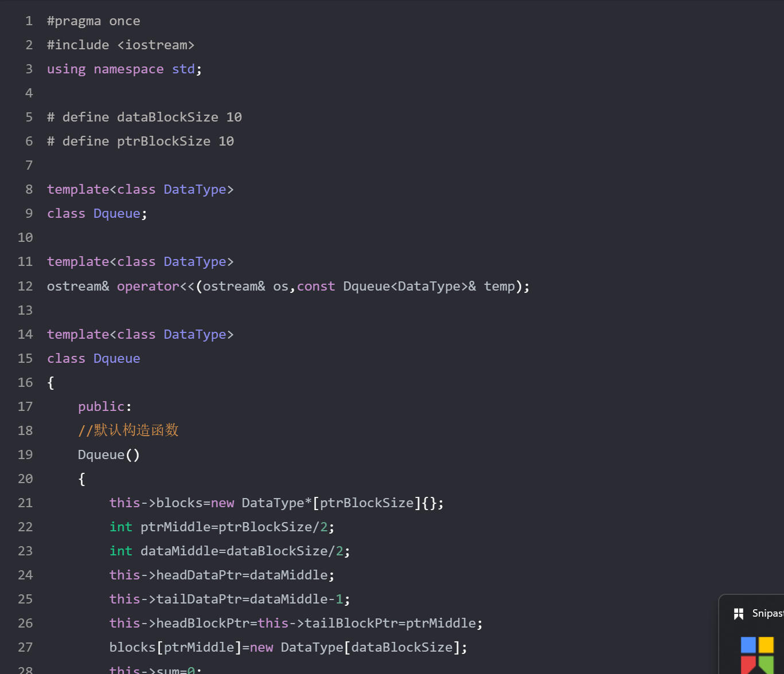The image size is (784, 674).
Task: Click "dataBlockSize" in the define on line 5
Action: (167, 117)
